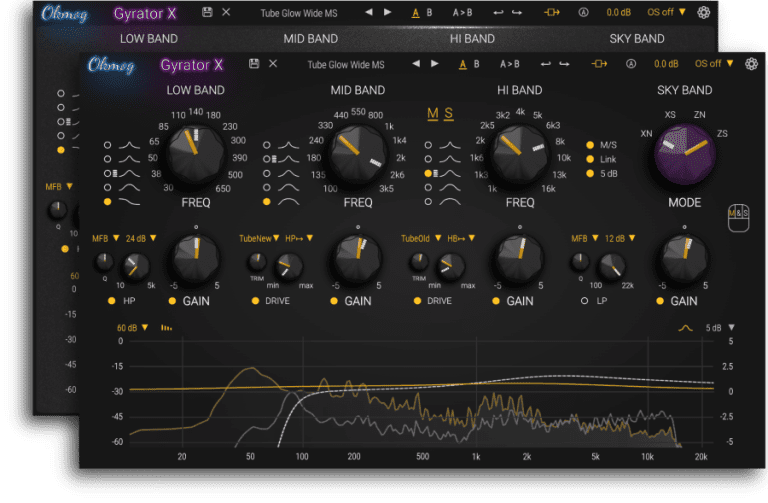Click the X icon beside save, front window
Screen dimensions: 768x503
coord(273,64)
